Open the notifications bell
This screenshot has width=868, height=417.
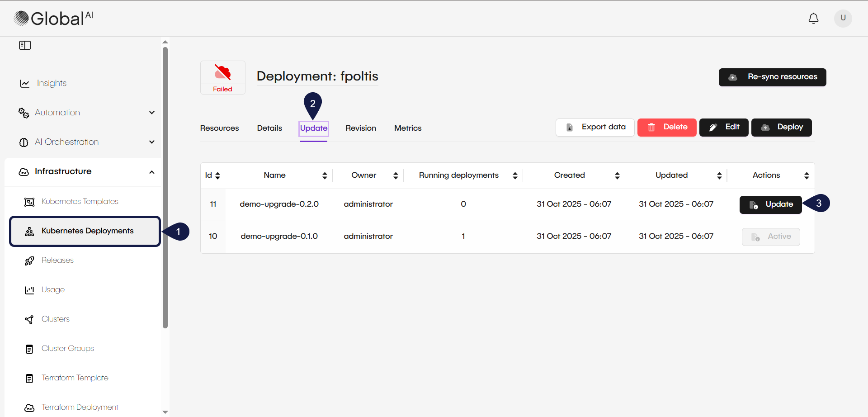(x=813, y=19)
